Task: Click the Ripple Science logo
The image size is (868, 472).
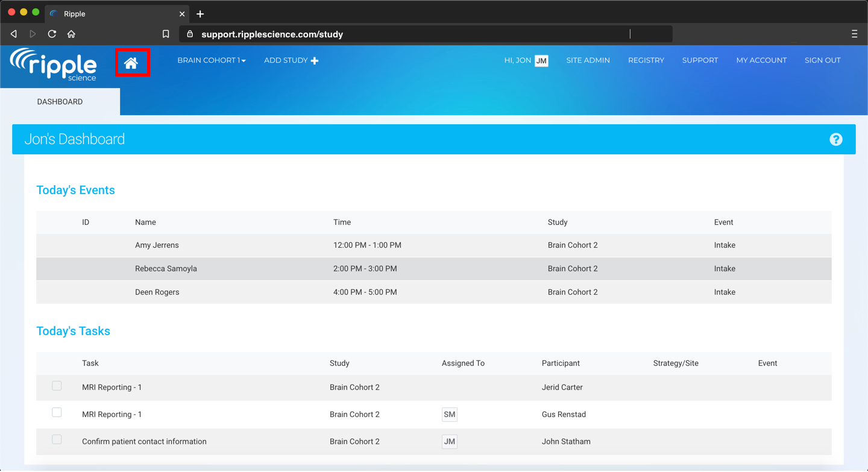Action: 54,65
